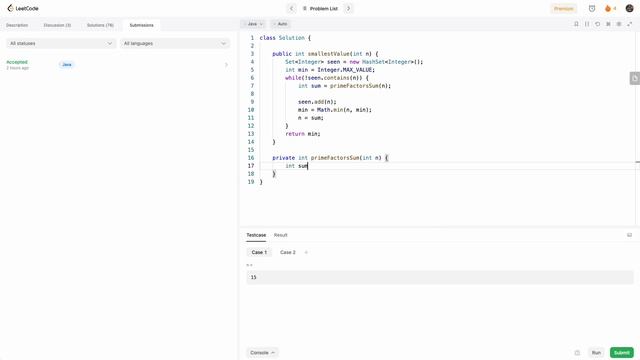Viewport: 640px width, 360px height.
Task: Submit the solution
Action: pyautogui.click(x=622, y=353)
